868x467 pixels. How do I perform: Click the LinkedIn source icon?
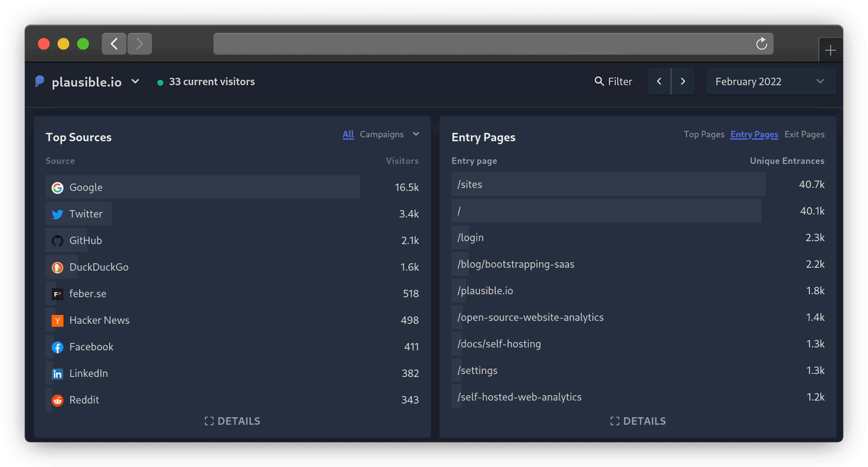click(58, 374)
